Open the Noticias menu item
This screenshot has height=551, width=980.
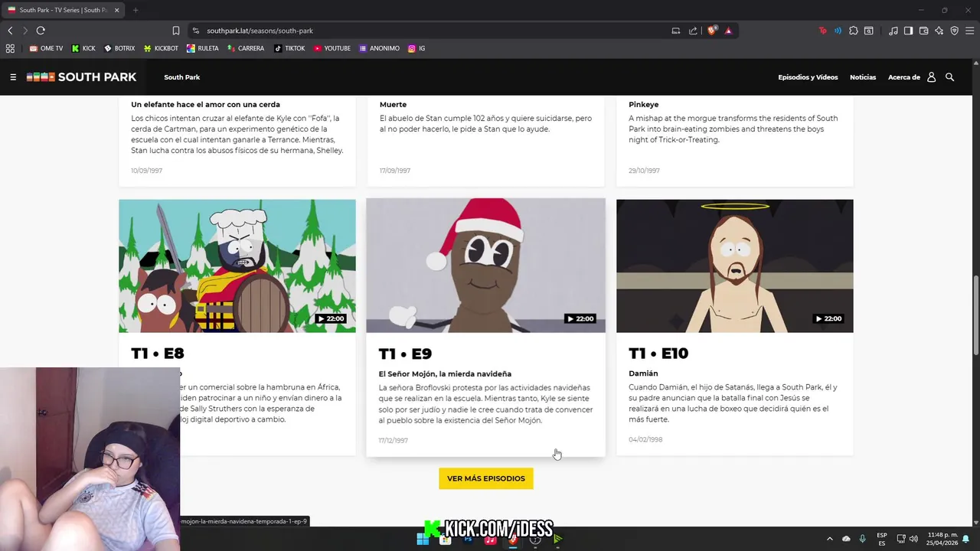point(863,77)
